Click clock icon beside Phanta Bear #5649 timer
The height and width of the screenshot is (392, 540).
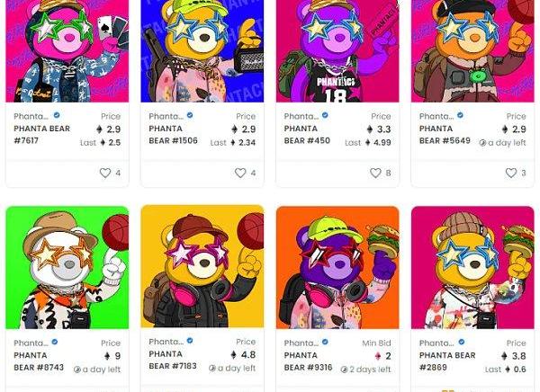tap(482, 143)
